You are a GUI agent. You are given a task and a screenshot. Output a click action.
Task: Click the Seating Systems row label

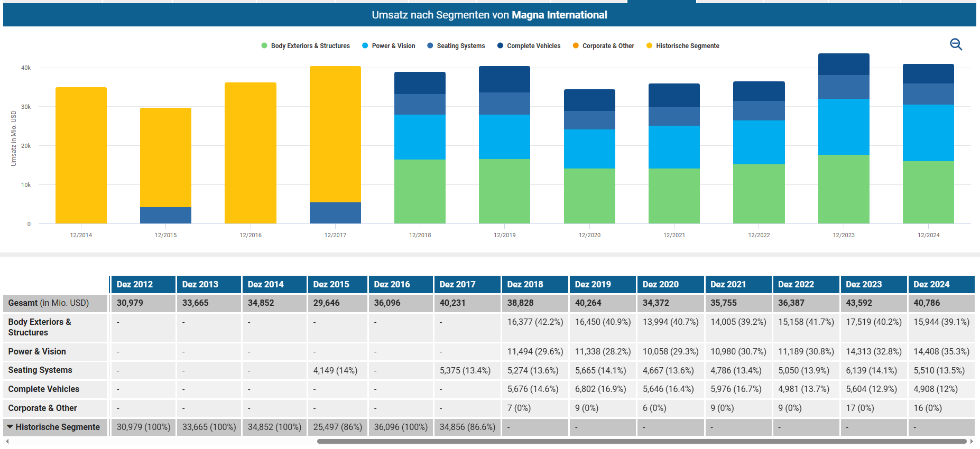pos(40,370)
